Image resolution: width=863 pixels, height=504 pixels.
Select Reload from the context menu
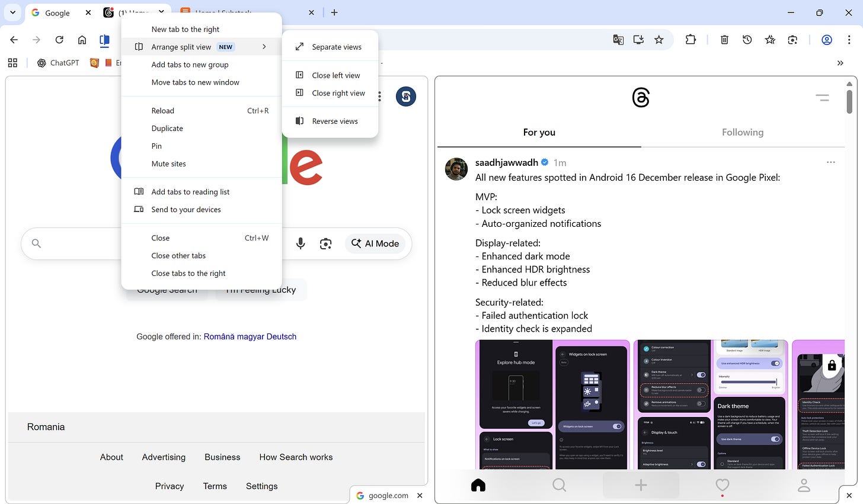[202, 111]
